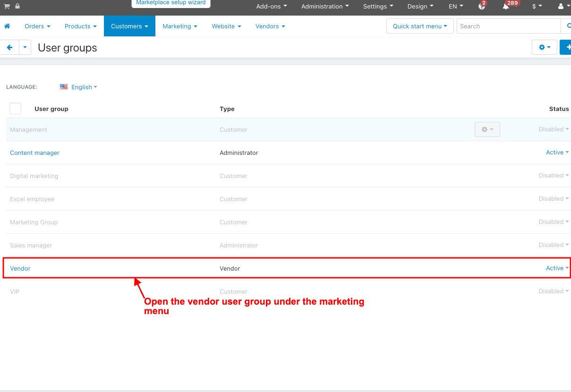This screenshot has height=392, width=571.
Task: Click the home icon in navigation bar
Action: click(7, 26)
